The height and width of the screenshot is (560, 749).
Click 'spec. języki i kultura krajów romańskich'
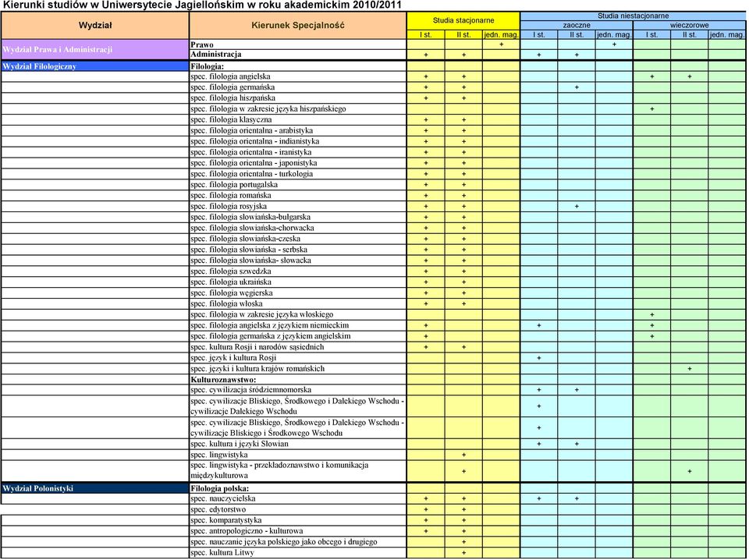click(x=297, y=369)
